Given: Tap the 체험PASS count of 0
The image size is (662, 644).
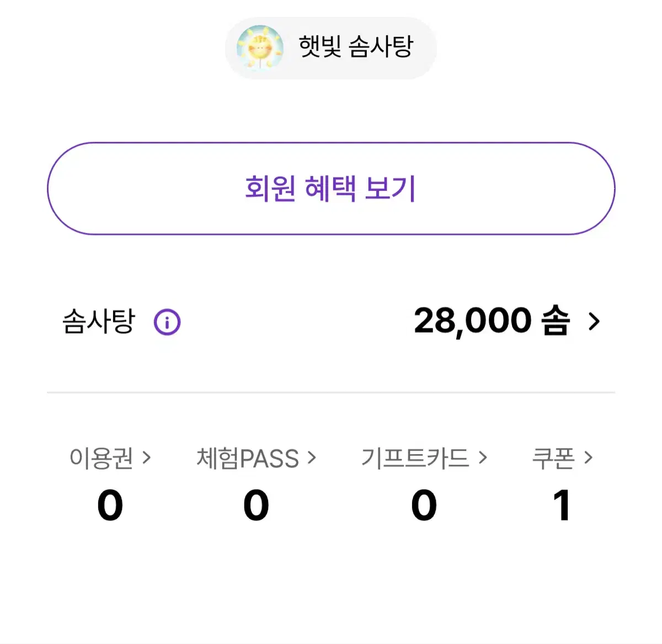Looking at the screenshot, I should 257,505.
